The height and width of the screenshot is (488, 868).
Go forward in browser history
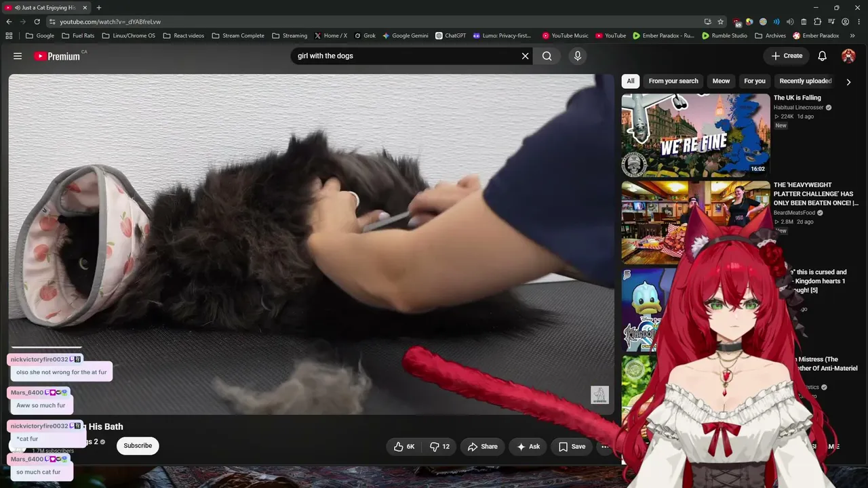[23, 22]
